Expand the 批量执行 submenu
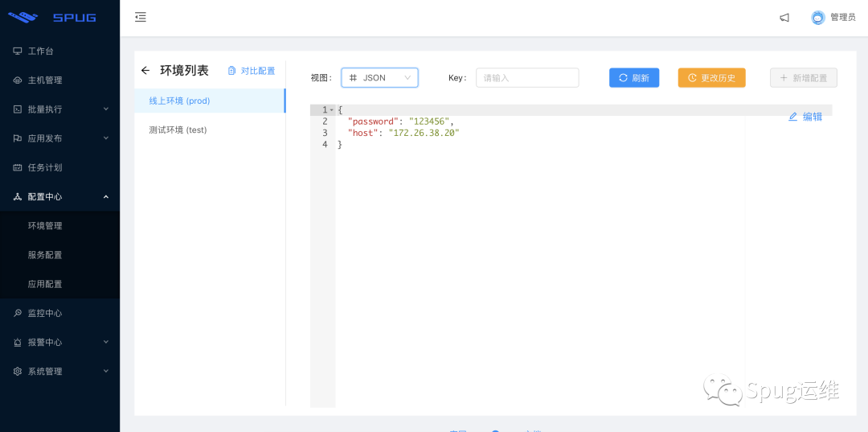 tap(106, 109)
